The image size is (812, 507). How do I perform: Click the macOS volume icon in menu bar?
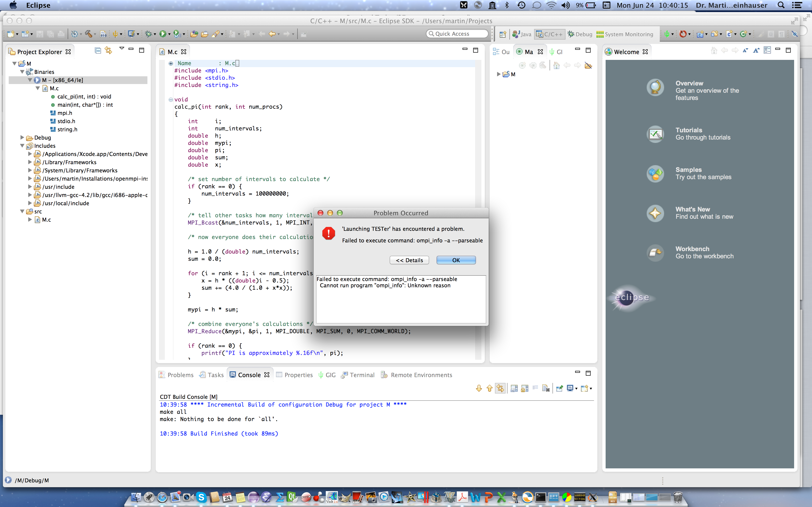click(x=565, y=5)
